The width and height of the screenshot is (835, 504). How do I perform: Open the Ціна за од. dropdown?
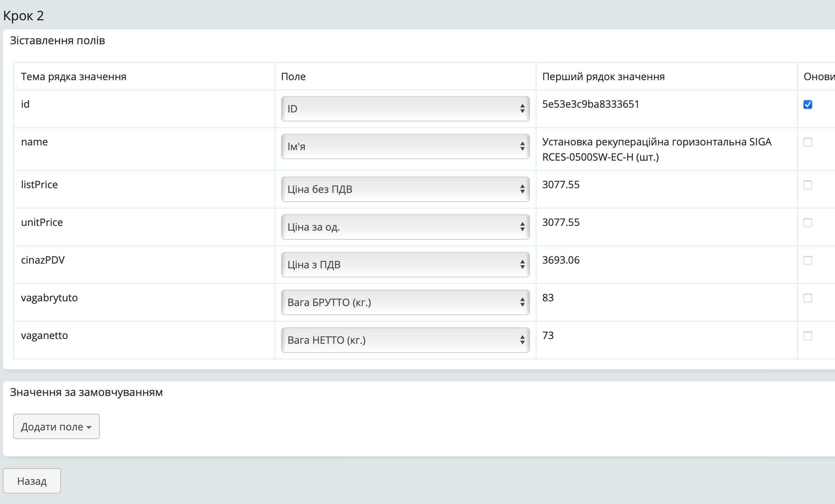405,227
